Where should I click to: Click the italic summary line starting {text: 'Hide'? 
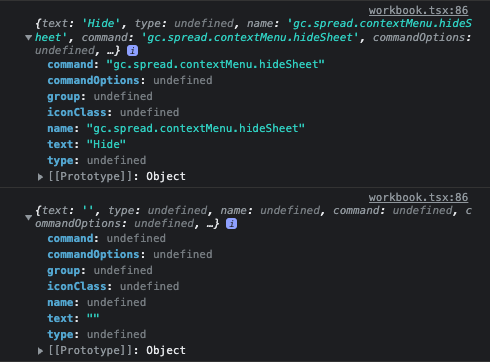pos(253,37)
